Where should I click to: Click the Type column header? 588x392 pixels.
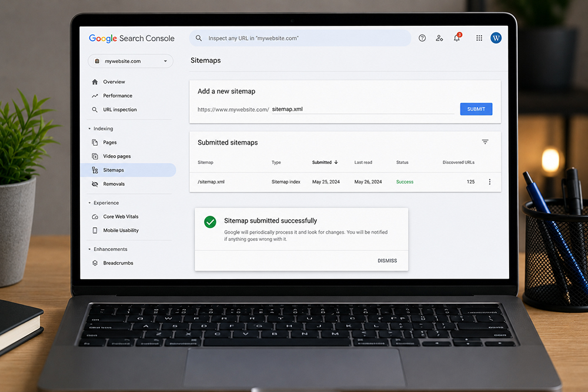pyautogui.click(x=276, y=162)
